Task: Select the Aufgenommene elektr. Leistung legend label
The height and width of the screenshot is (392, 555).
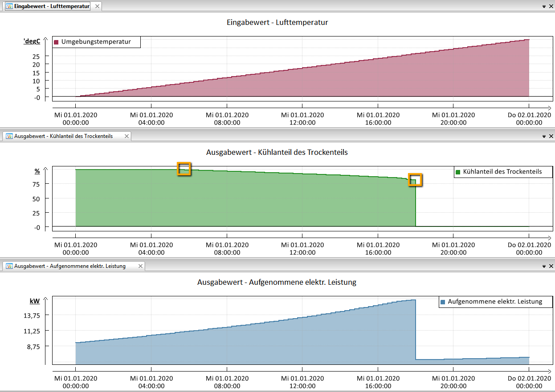Action: (x=495, y=301)
